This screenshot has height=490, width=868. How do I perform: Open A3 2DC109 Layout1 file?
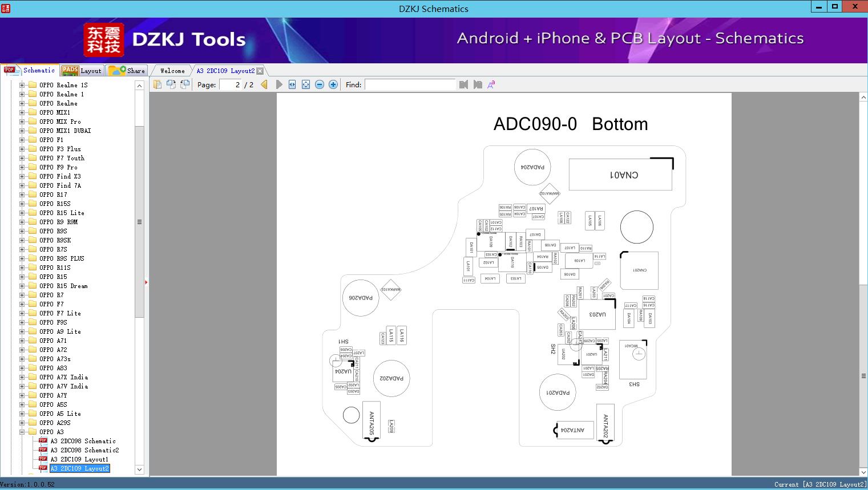pyautogui.click(x=79, y=459)
